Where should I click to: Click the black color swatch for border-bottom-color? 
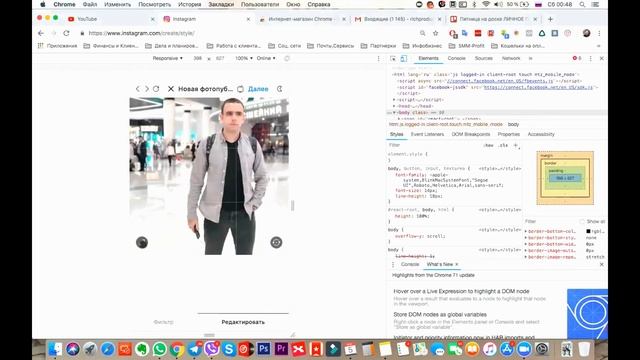[x=588, y=231]
